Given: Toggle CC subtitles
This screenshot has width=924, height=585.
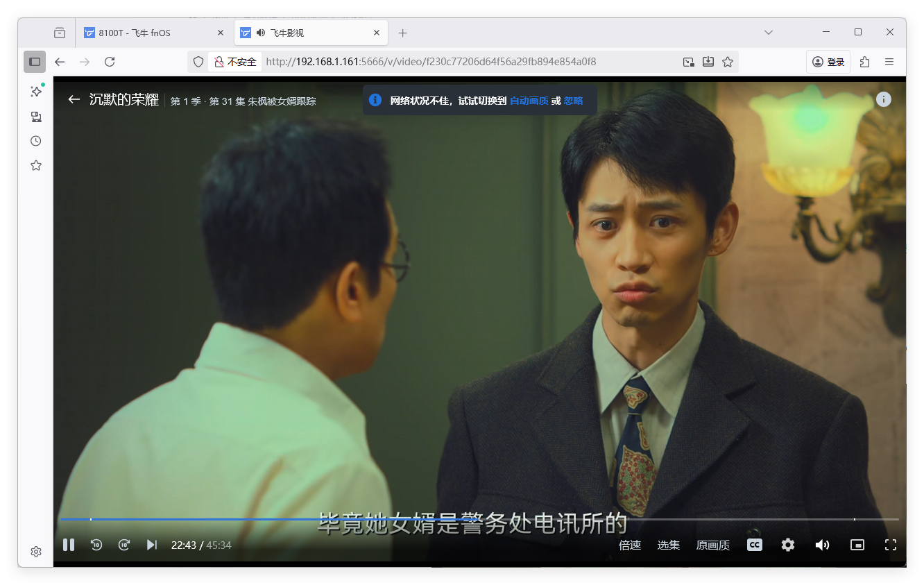Looking at the screenshot, I should click(x=755, y=545).
